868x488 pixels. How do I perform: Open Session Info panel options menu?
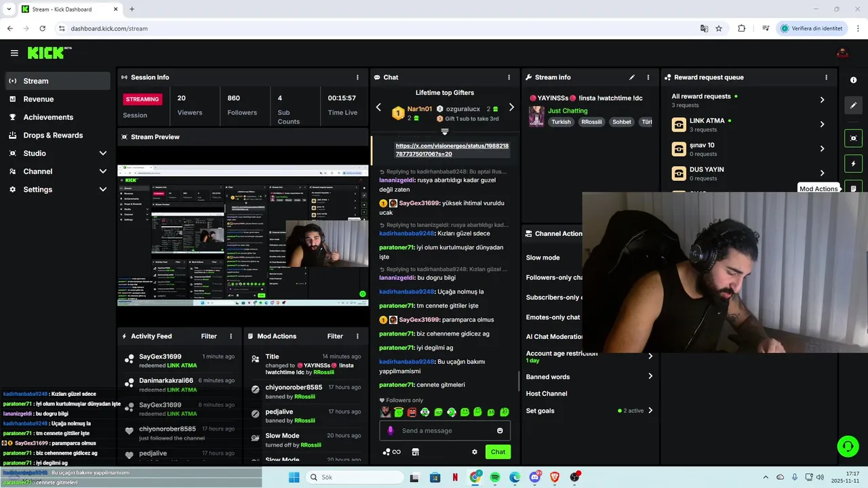coord(357,77)
